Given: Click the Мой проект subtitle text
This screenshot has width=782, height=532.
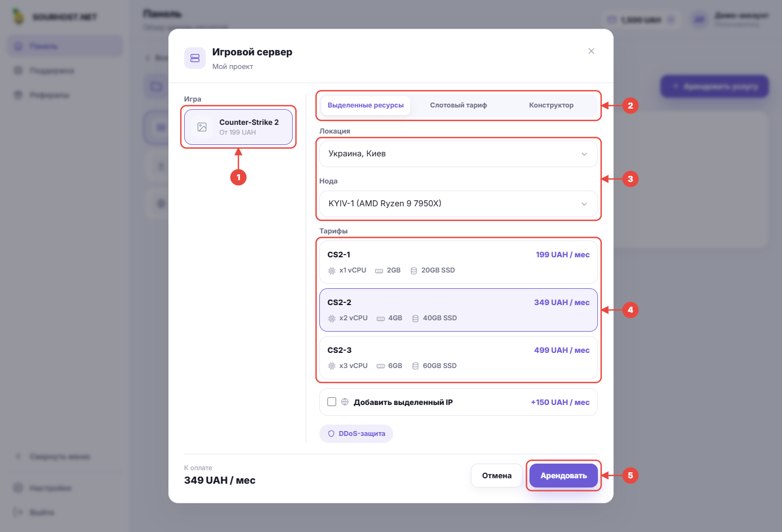Looking at the screenshot, I should [x=232, y=67].
